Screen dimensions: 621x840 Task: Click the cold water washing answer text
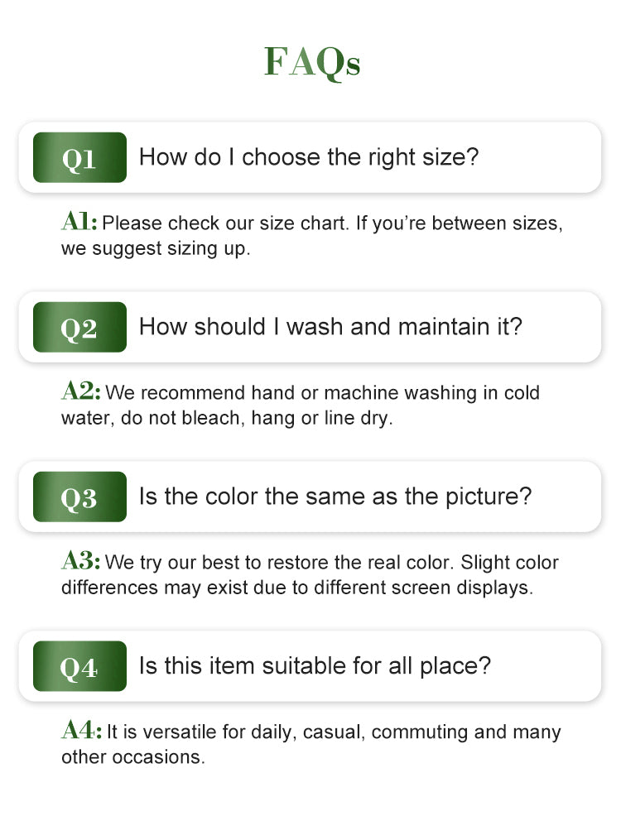click(300, 405)
